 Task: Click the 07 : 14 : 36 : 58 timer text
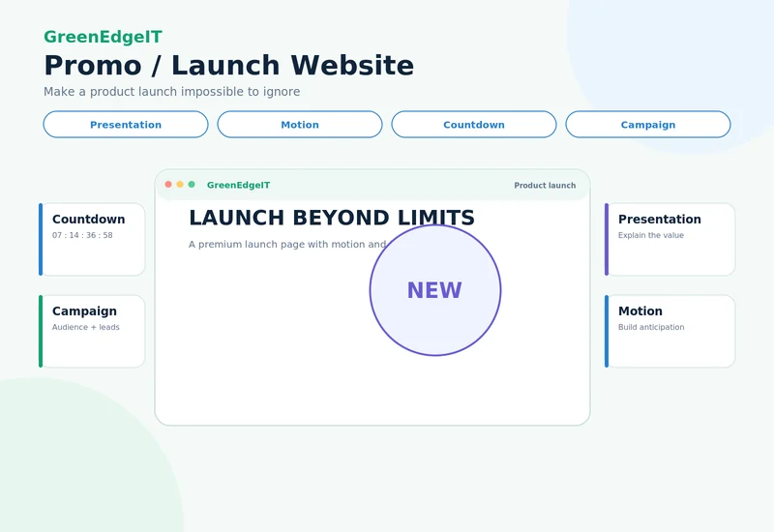tap(82, 235)
